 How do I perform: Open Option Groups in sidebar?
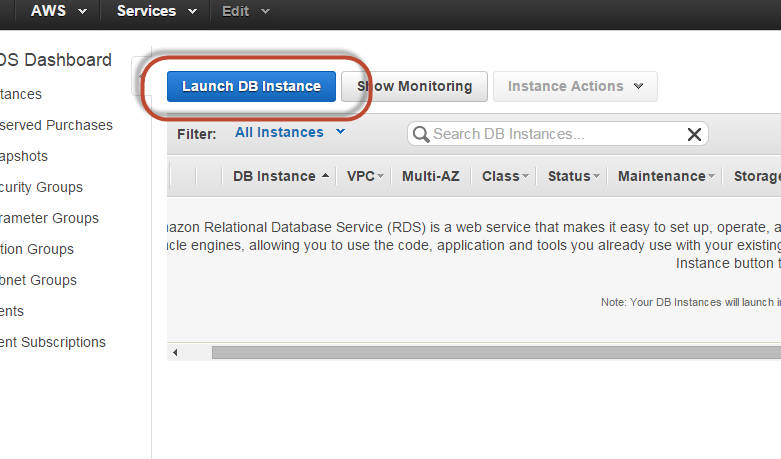click(x=37, y=249)
